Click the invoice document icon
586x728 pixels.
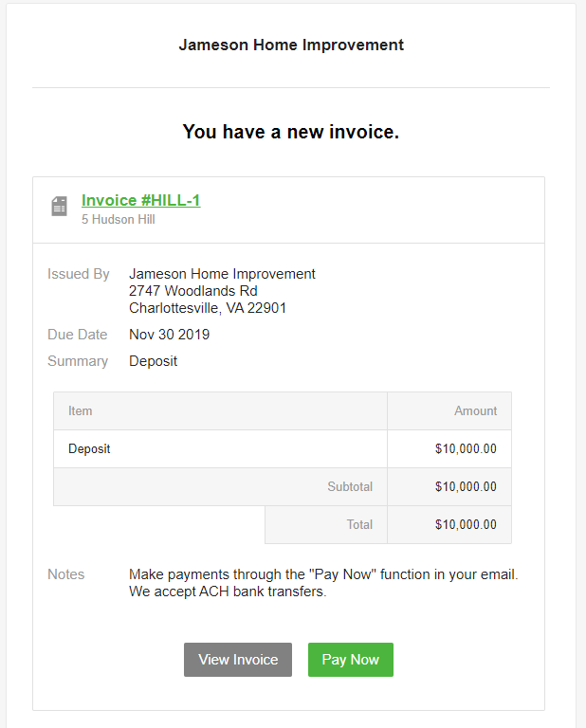click(x=59, y=207)
